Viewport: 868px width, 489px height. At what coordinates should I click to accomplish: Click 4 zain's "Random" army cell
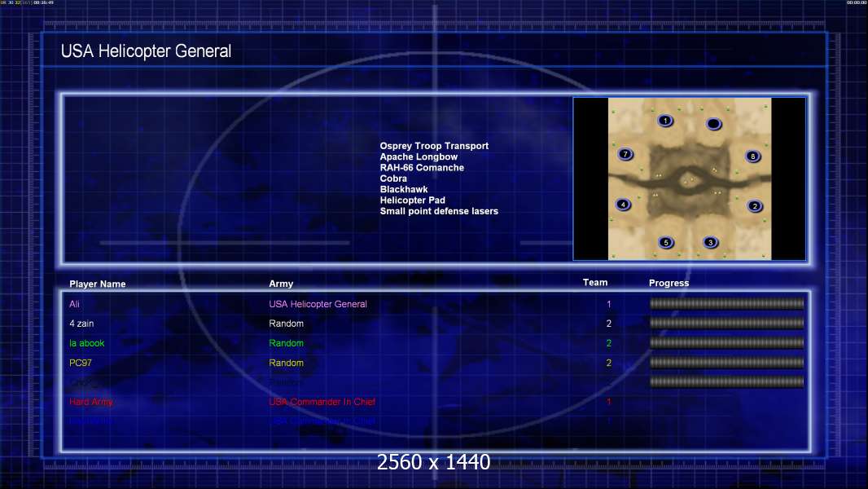point(286,324)
